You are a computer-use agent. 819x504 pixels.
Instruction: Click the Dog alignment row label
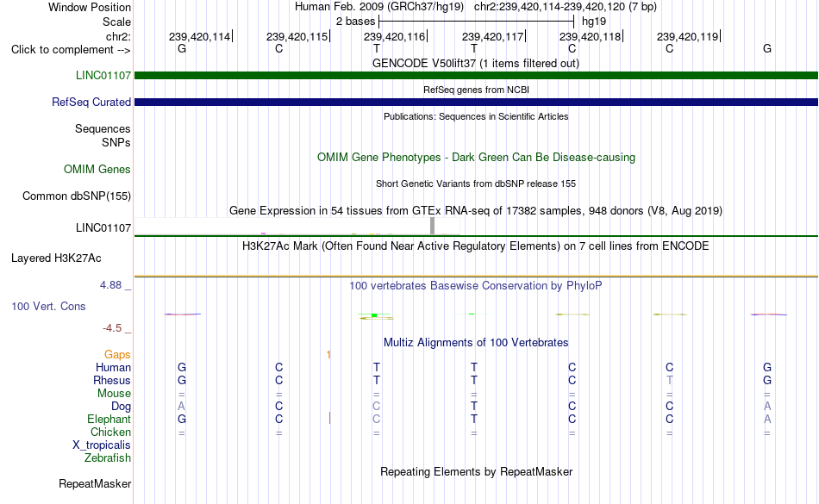click(121, 407)
